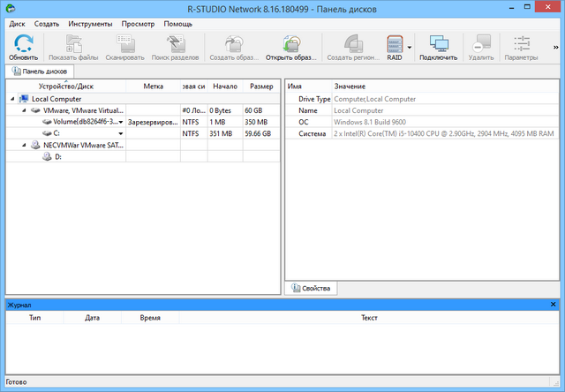Click the Параметры settings icon
The width and height of the screenshot is (565, 392).
[x=522, y=44]
